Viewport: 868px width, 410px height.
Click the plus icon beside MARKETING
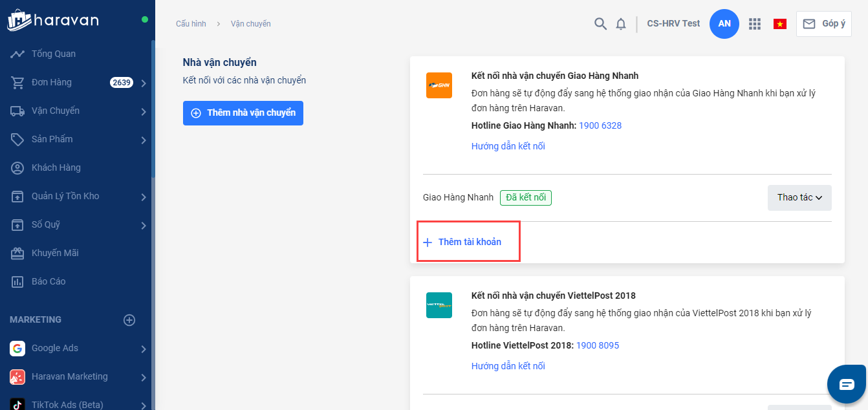pyautogui.click(x=129, y=320)
